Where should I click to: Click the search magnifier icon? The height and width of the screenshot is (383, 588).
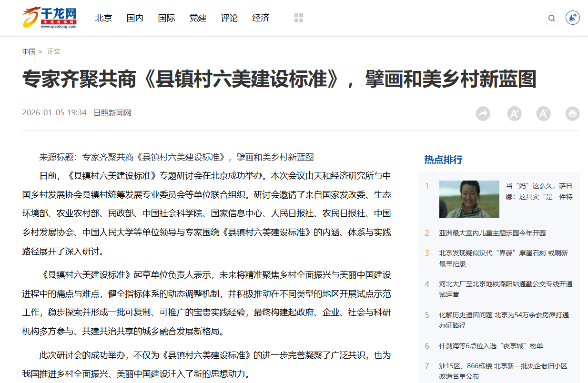click(551, 19)
